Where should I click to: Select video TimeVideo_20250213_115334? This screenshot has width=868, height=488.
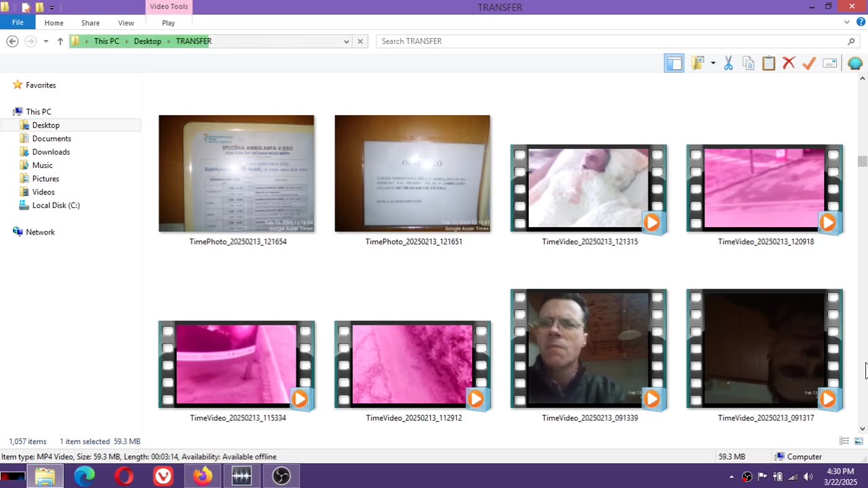point(237,365)
